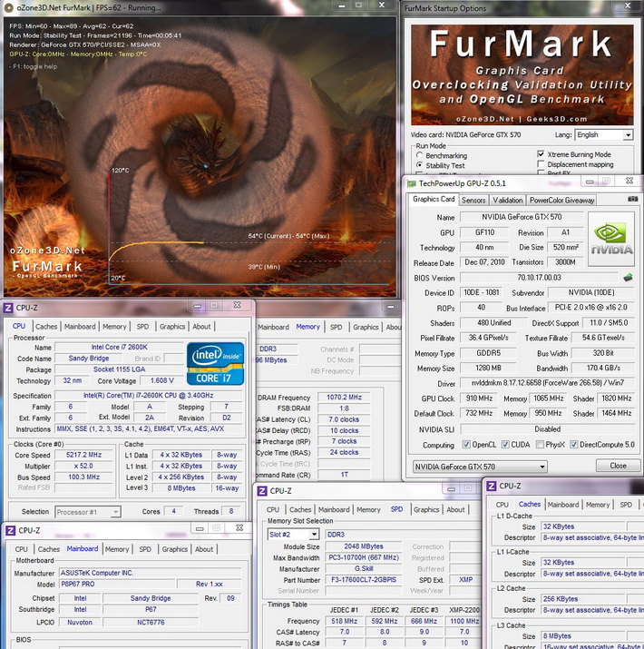Click the Z icon of SPD CPU-Z window
The image size is (644, 649).
[262, 491]
